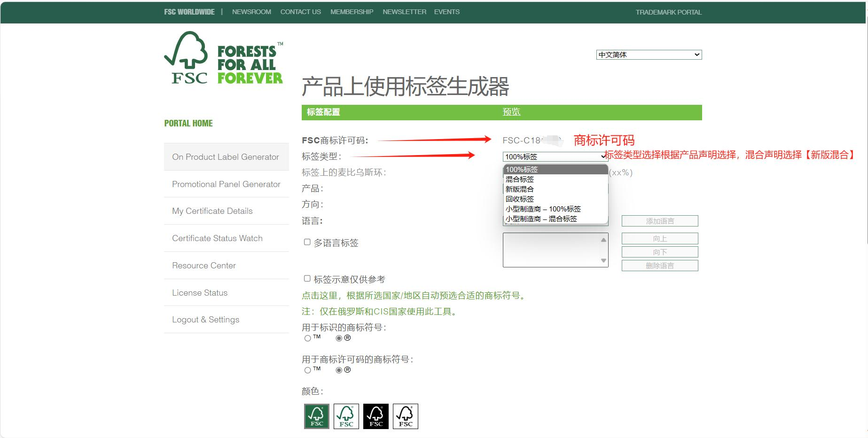
Task: Choose 混合标签 option in the list
Action: click(x=555, y=179)
